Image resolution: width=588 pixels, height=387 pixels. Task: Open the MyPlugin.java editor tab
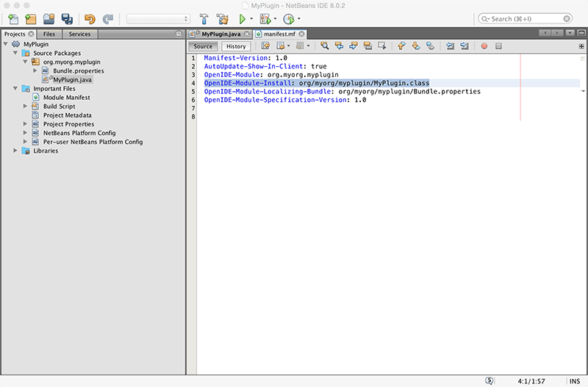[x=221, y=34]
